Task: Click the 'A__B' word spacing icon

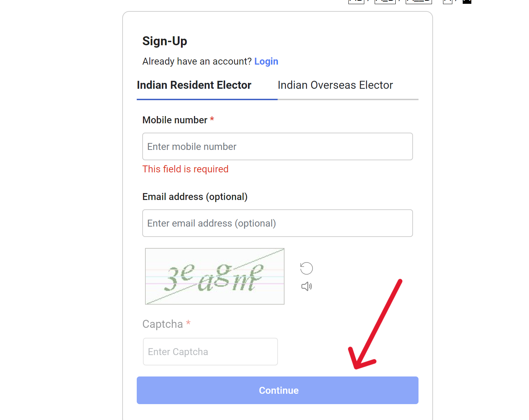Action: (x=419, y=1)
